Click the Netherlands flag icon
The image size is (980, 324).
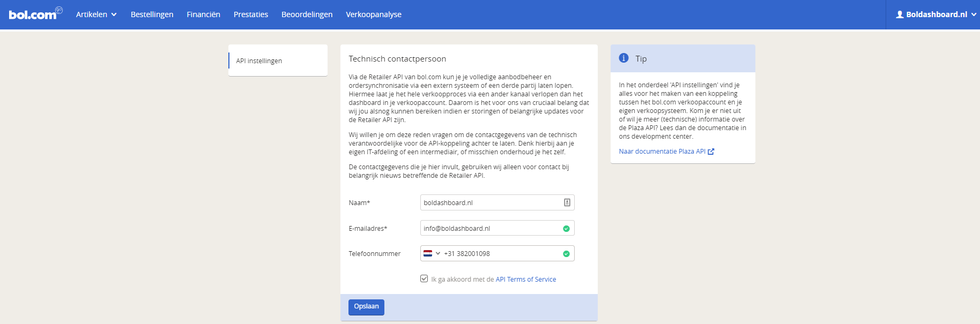[x=428, y=253]
